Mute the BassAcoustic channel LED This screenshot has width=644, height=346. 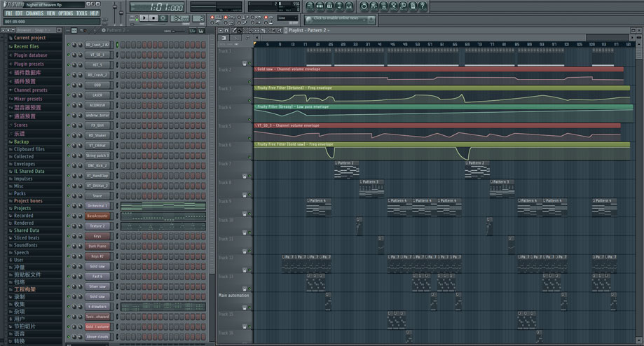click(68, 216)
